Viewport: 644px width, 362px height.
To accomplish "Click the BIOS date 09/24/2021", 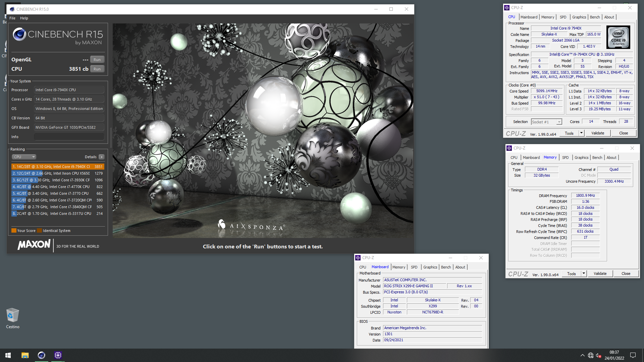I will coord(432,340).
